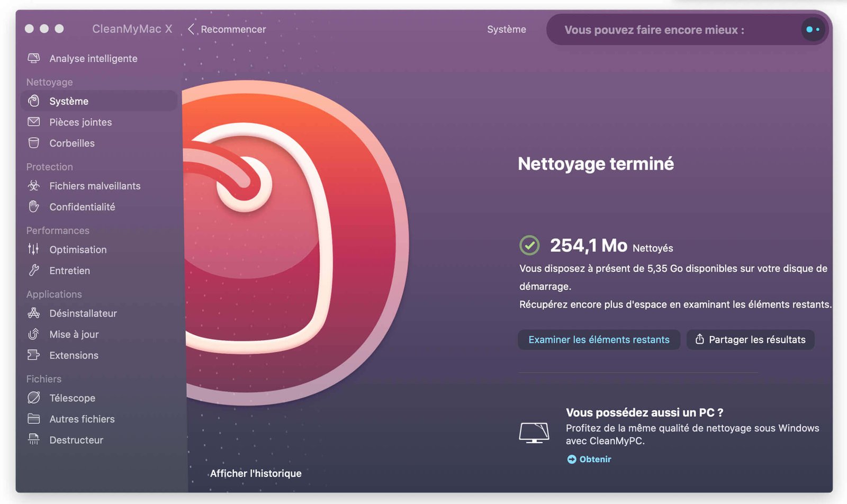Image resolution: width=847 pixels, height=504 pixels.
Task: Open Fichiers malveillants module
Action: coord(98,186)
